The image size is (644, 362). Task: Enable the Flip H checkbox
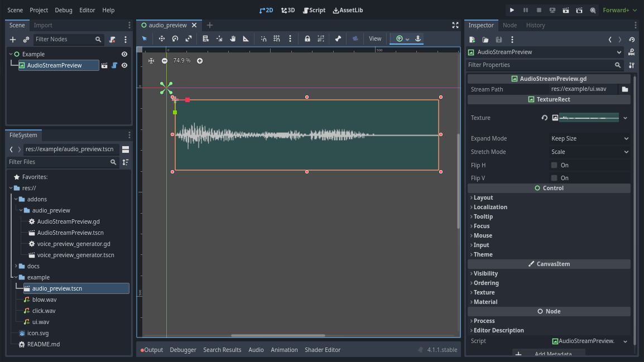(x=554, y=165)
